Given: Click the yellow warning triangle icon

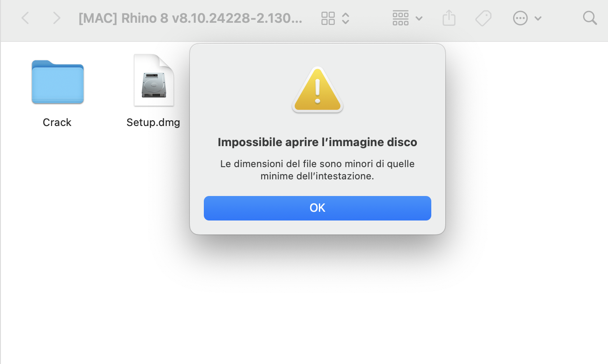Looking at the screenshot, I should point(318,90).
